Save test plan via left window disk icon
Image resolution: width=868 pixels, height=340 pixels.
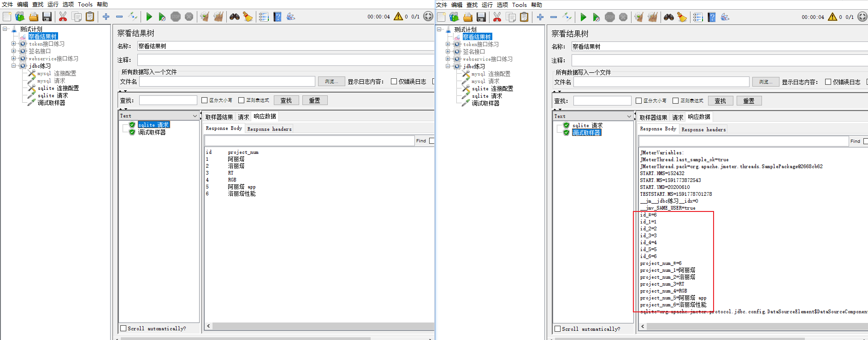(x=47, y=17)
